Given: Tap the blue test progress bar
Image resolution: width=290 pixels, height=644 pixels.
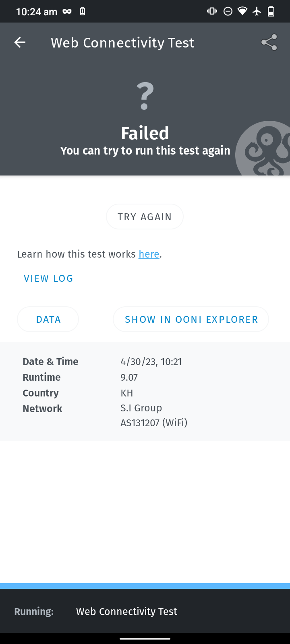Looking at the screenshot, I should pos(145,585).
